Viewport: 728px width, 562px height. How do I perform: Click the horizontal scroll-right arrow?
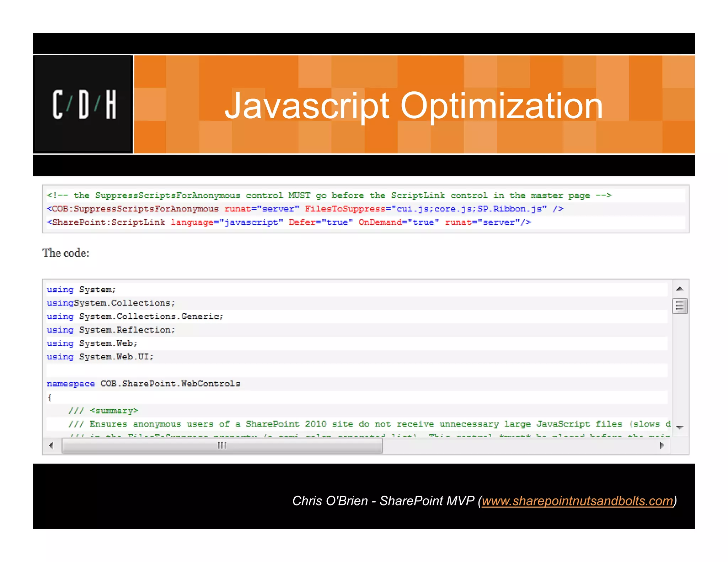tap(662, 445)
